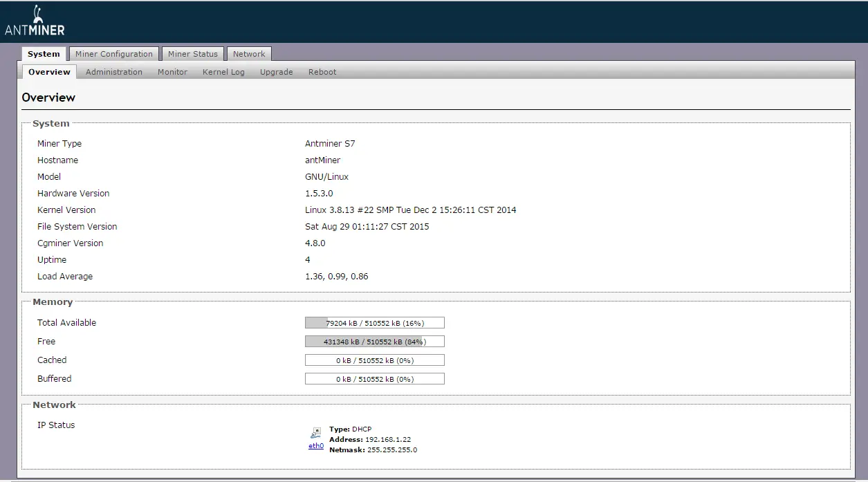Click the System section legend

[51, 124]
